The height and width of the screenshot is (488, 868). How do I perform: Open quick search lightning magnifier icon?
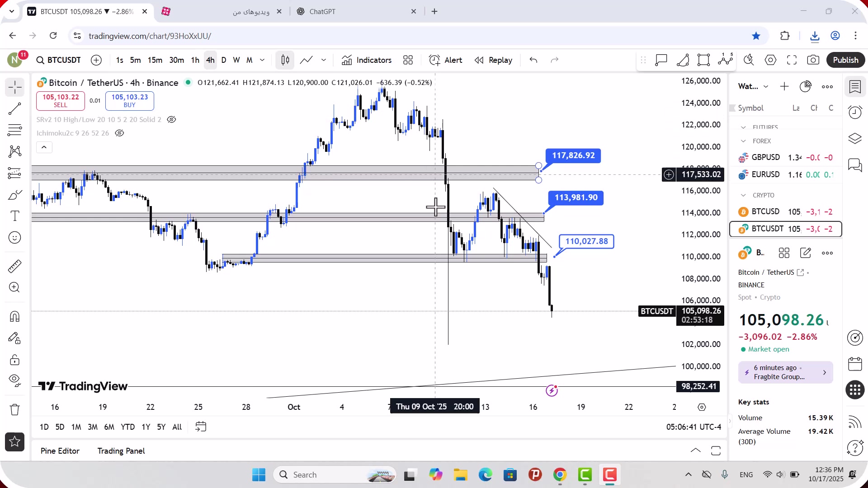[749, 60]
